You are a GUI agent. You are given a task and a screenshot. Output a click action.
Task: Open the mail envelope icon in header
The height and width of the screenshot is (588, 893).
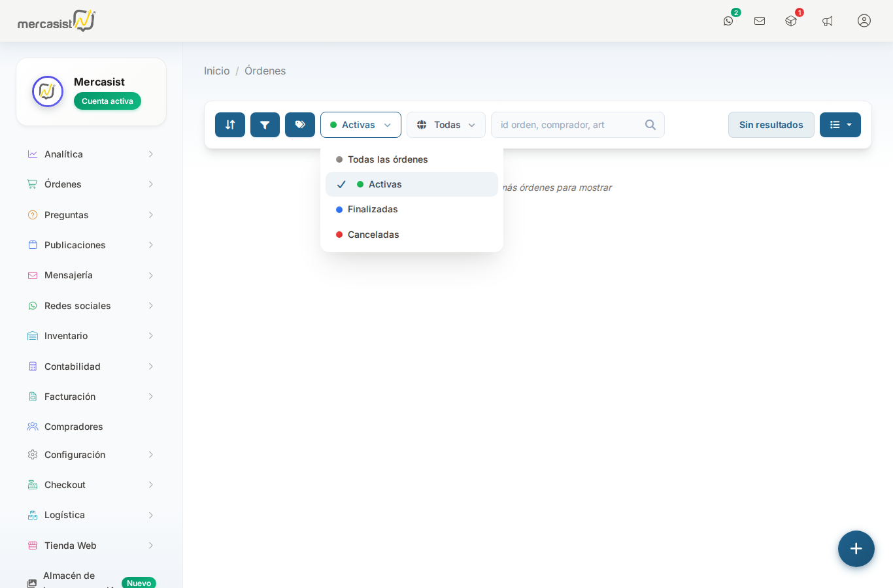(760, 21)
